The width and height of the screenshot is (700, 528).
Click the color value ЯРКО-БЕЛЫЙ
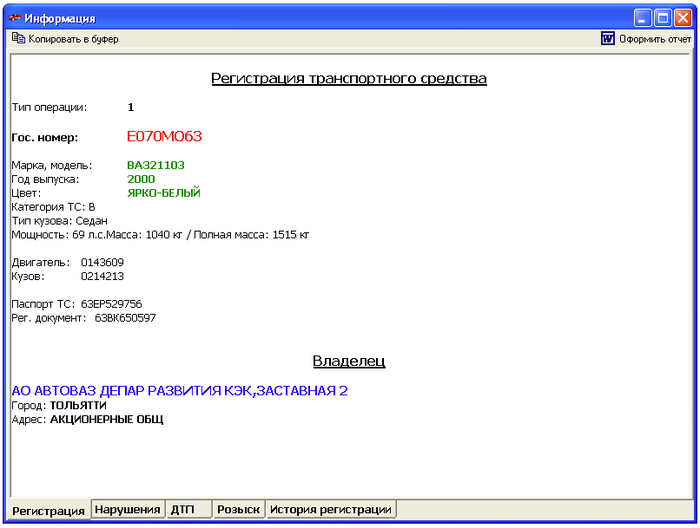[x=164, y=193]
